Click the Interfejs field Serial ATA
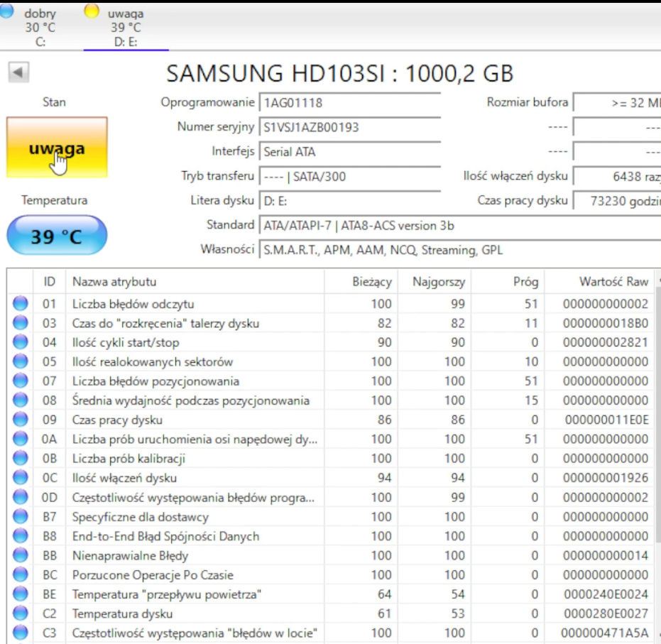This screenshot has width=661, height=644. click(350, 151)
